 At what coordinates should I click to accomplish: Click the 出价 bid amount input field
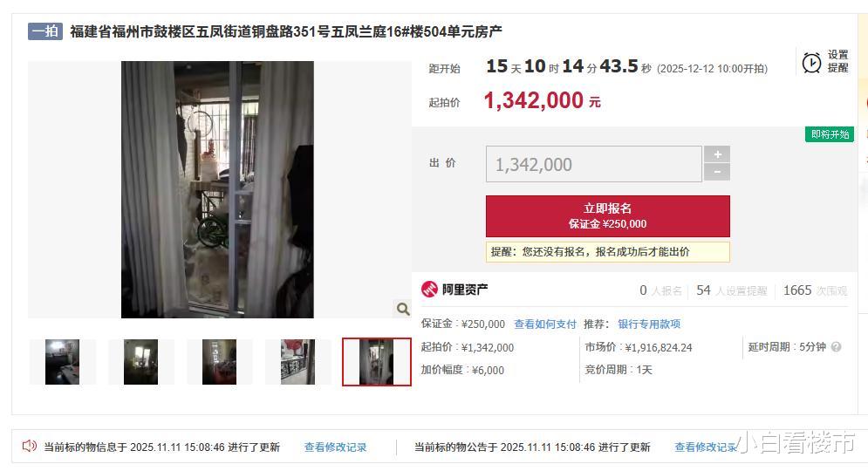tap(594, 164)
